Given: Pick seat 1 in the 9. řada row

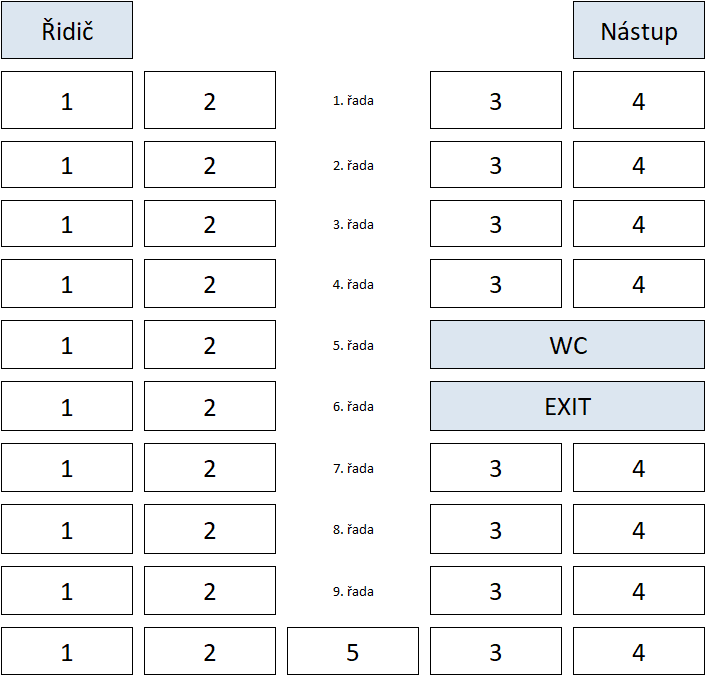Looking at the screenshot, I should click(x=67, y=590).
